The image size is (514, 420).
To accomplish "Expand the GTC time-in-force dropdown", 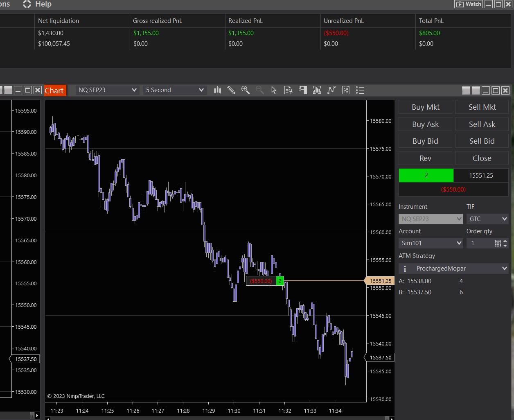I will [487, 219].
